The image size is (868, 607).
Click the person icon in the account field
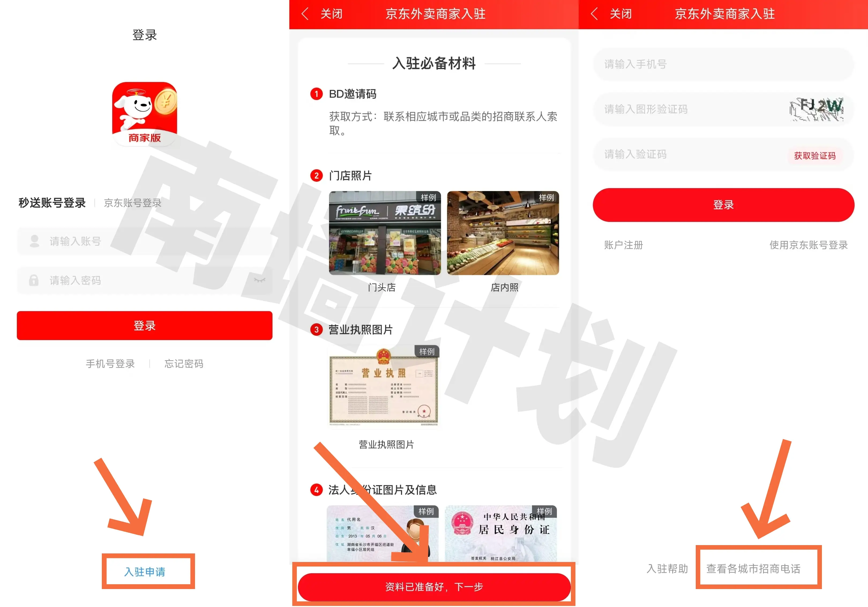click(34, 241)
